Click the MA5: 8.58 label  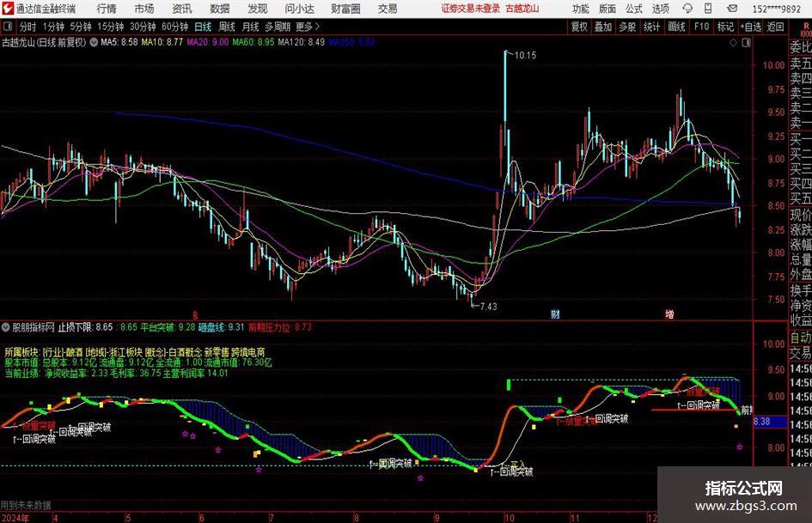119,42
